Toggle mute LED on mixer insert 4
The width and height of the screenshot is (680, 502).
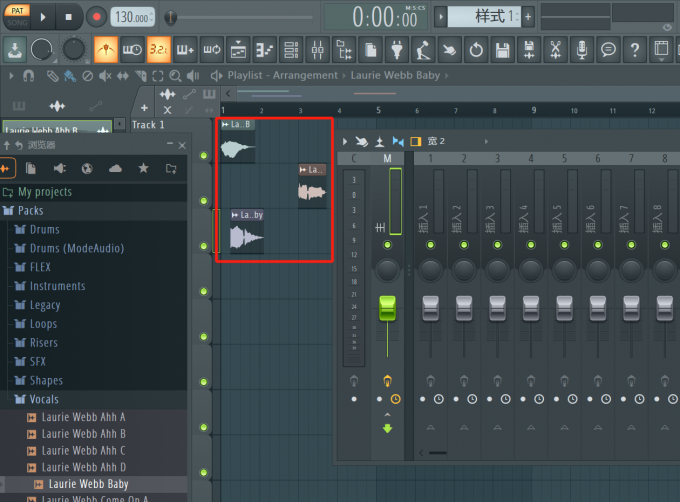pyautogui.click(x=531, y=245)
